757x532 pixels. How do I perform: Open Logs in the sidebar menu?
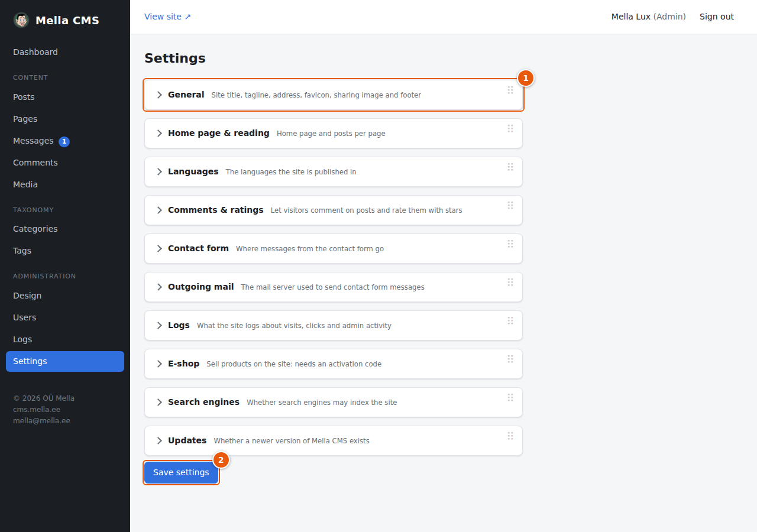[x=65, y=339]
